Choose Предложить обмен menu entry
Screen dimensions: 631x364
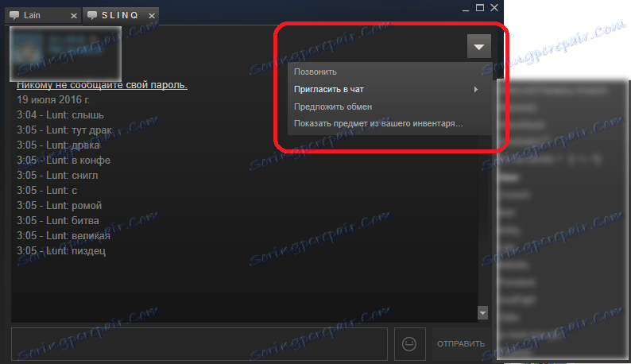coord(389,106)
